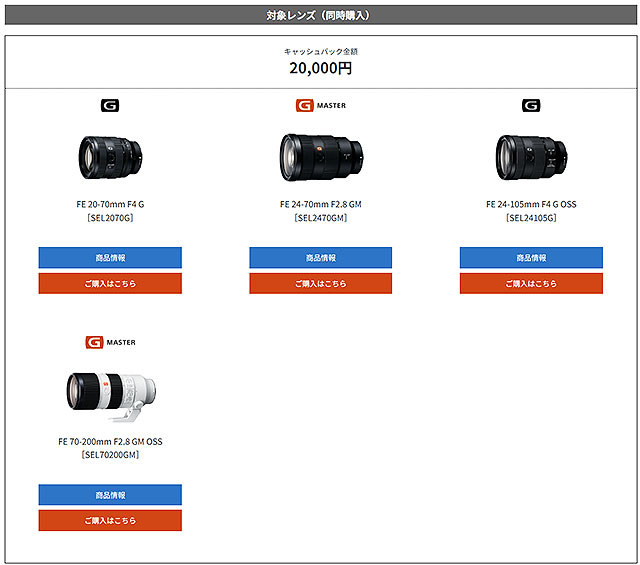Click the FE 70-200mm F2.8 GM OSS name
640x565 pixels.
[110, 441]
